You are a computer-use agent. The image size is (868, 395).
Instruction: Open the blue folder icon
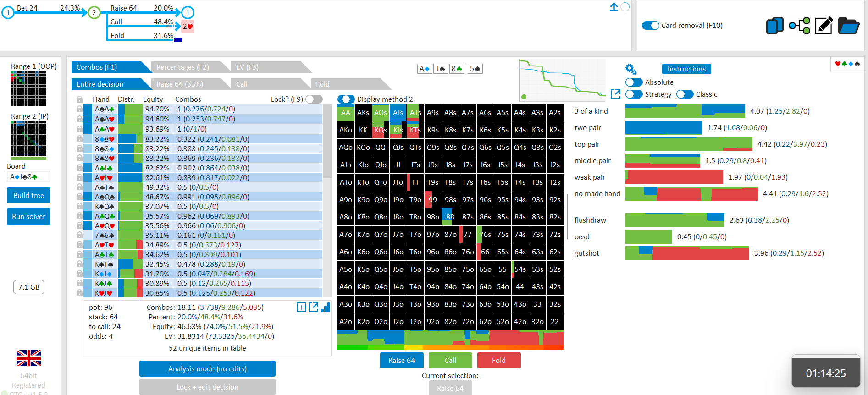coord(849,26)
